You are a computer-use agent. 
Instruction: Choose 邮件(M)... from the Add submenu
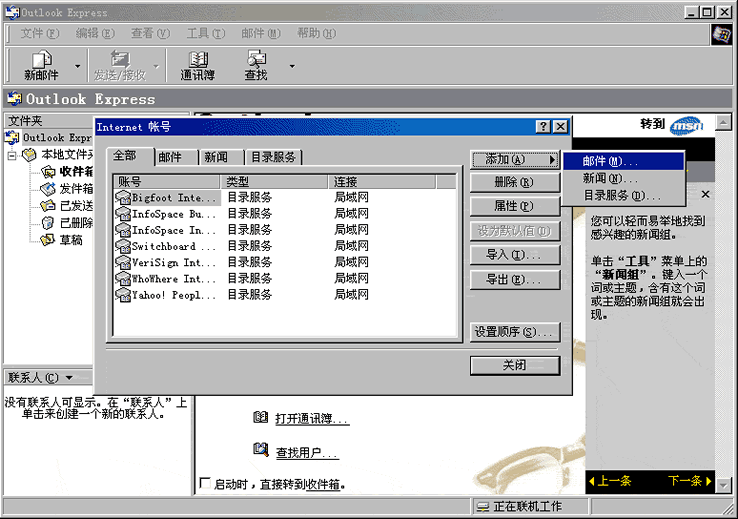[x=610, y=161]
